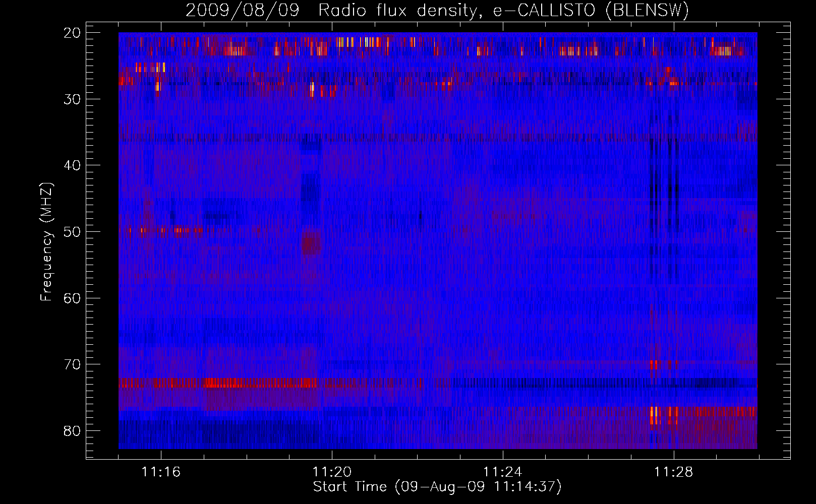Click the time tick label '11:28'

tap(674, 472)
